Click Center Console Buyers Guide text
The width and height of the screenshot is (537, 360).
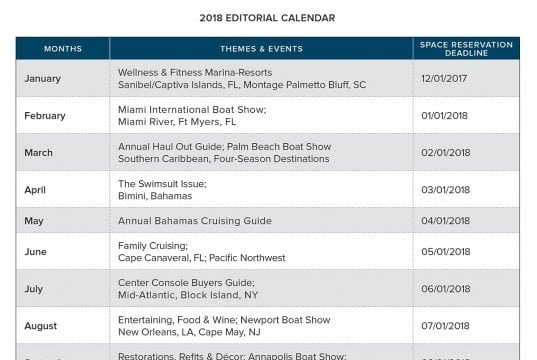[x=186, y=283]
